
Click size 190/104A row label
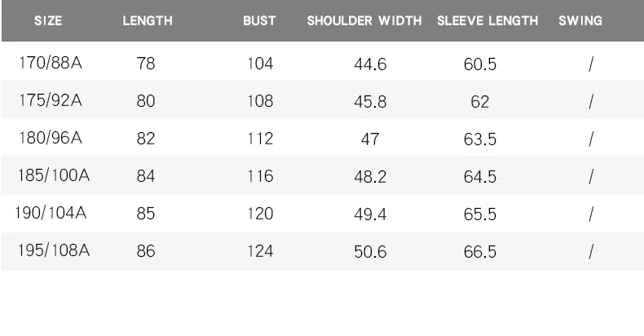51,213
